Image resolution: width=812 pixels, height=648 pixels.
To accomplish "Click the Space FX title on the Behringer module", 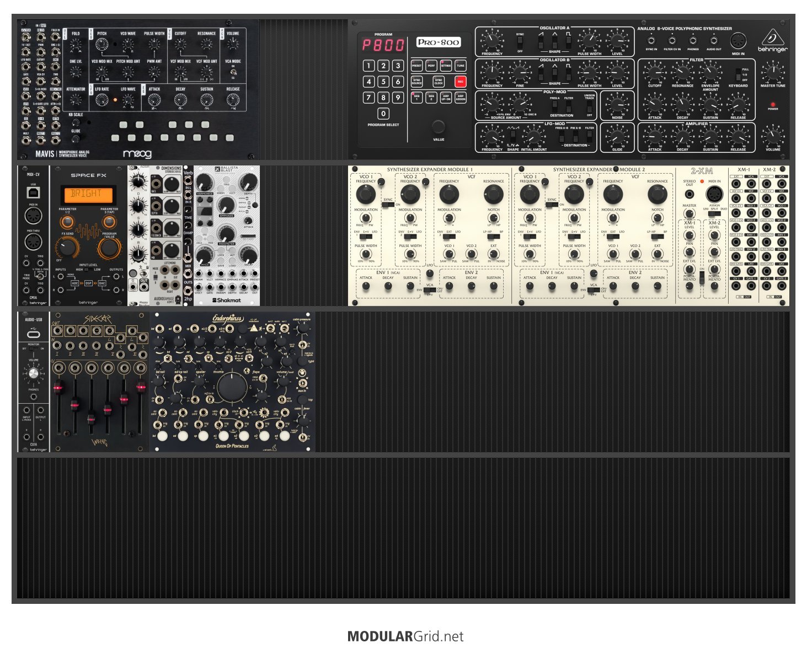I will coord(88,175).
